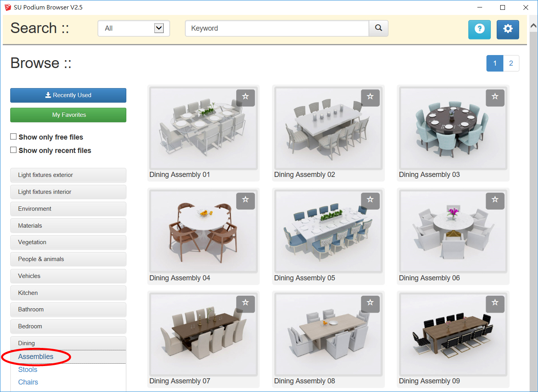The image size is (538, 392).
Task: Favorite Dining Assembly 03 with star icon
Action: [495, 97]
